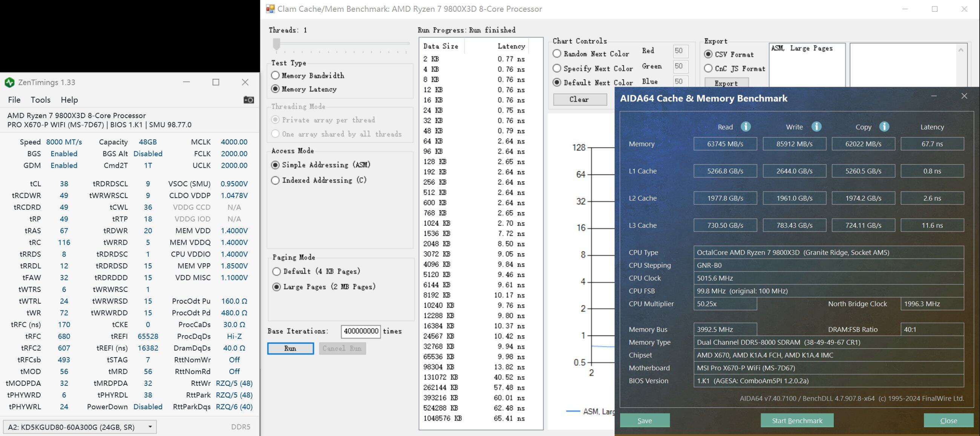Minimize the ZenTimings window

pyautogui.click(x=187, y=82)
